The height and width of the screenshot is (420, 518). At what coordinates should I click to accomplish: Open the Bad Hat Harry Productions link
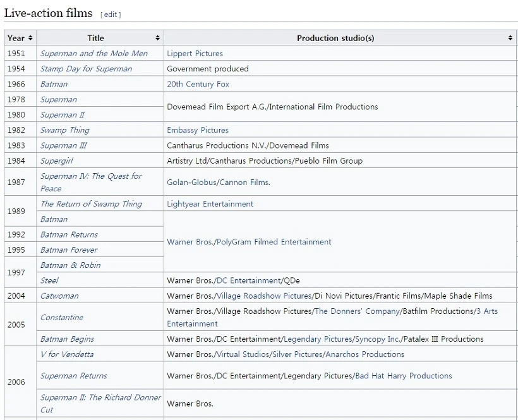coord(404,376)
